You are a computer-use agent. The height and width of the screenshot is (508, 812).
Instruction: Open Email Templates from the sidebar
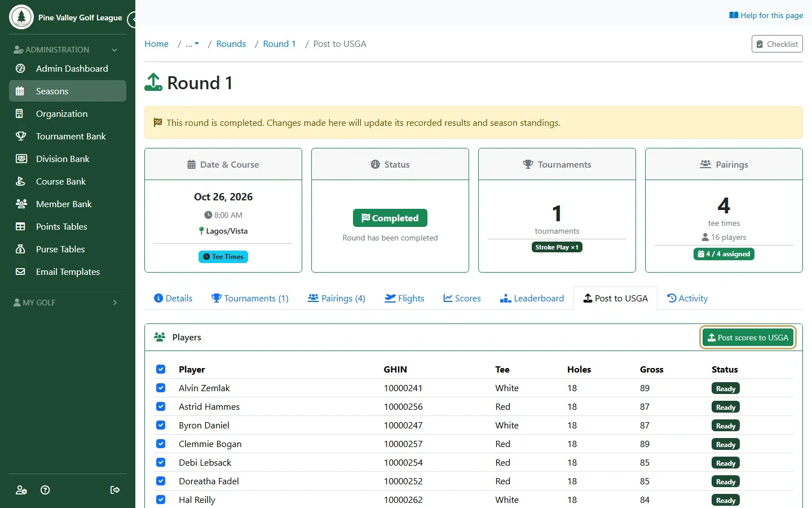pyautogui.click(x=68, y=271)
